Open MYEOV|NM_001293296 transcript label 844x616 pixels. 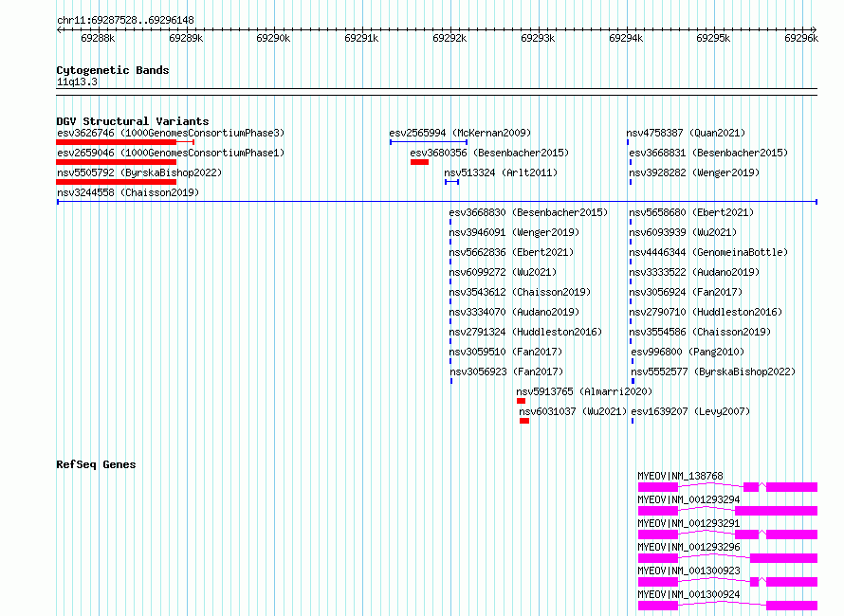coord(689,547)
